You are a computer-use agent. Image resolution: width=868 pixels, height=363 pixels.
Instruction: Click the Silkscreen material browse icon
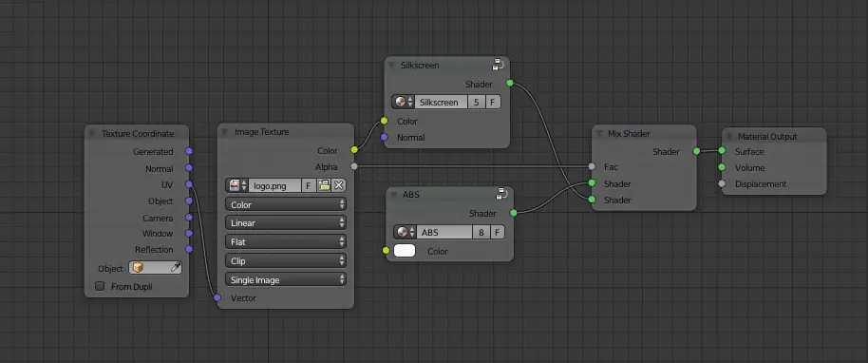403,102
